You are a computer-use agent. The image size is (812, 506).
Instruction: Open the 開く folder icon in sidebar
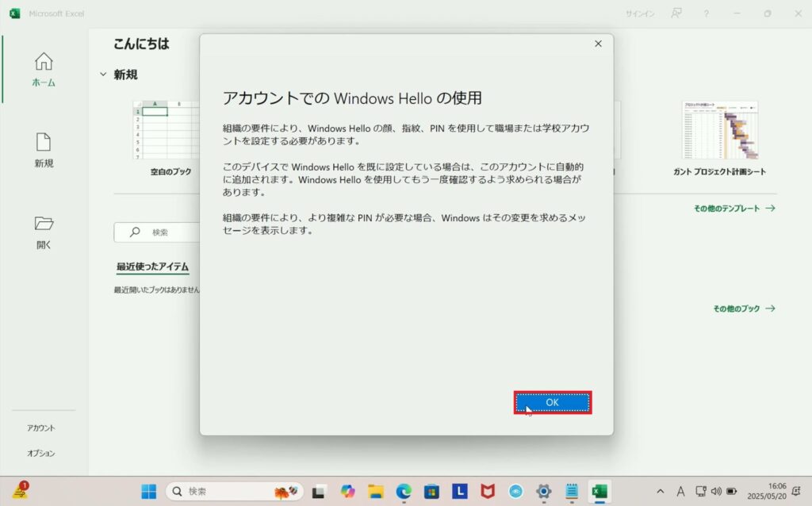pos(44,232)
